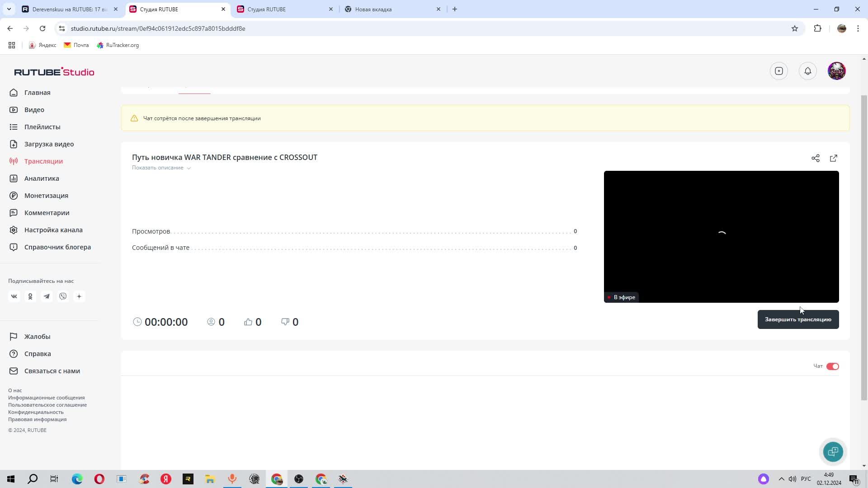Click Завершить трансляцию button
The image size is (868, 488).
pos(798,319)
